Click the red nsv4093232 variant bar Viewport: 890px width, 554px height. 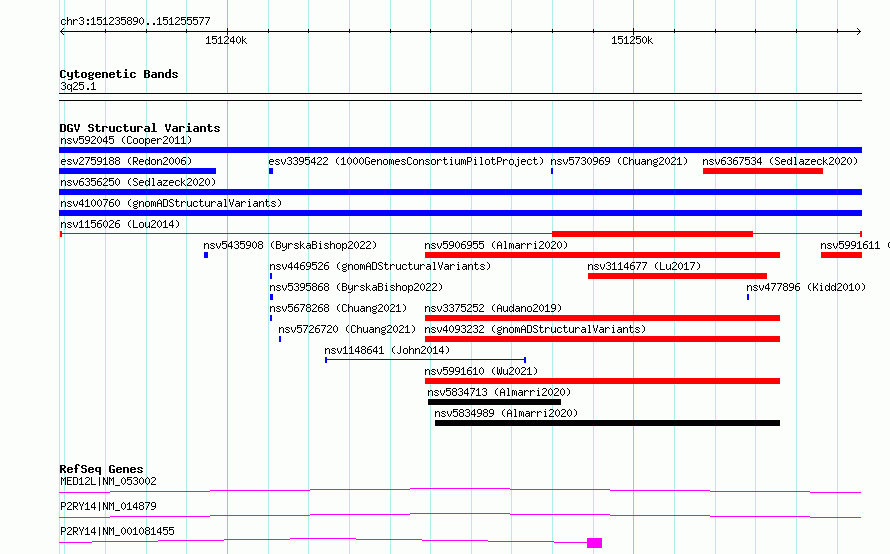(x=602, y=339)
